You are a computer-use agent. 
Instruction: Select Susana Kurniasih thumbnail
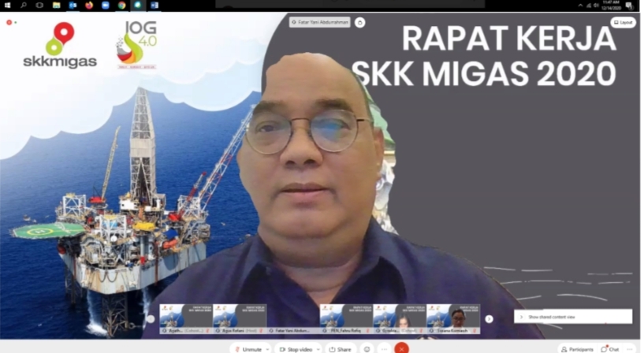[453, 319]
